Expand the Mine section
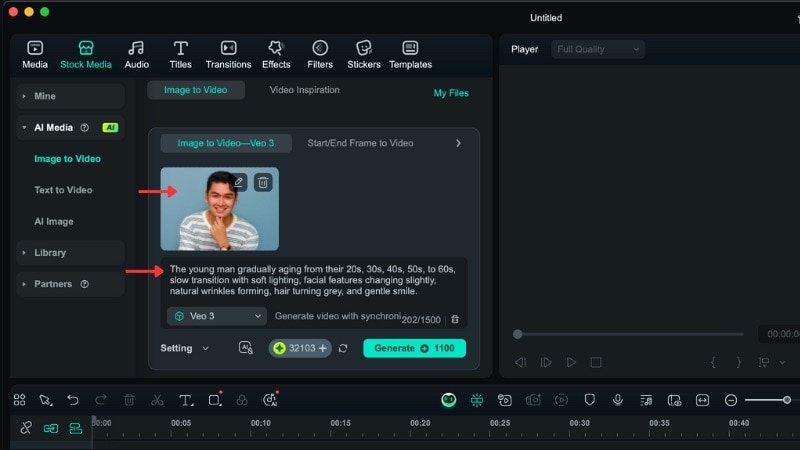The width and height of the screenshot is (800, 450). pos(70,96)
